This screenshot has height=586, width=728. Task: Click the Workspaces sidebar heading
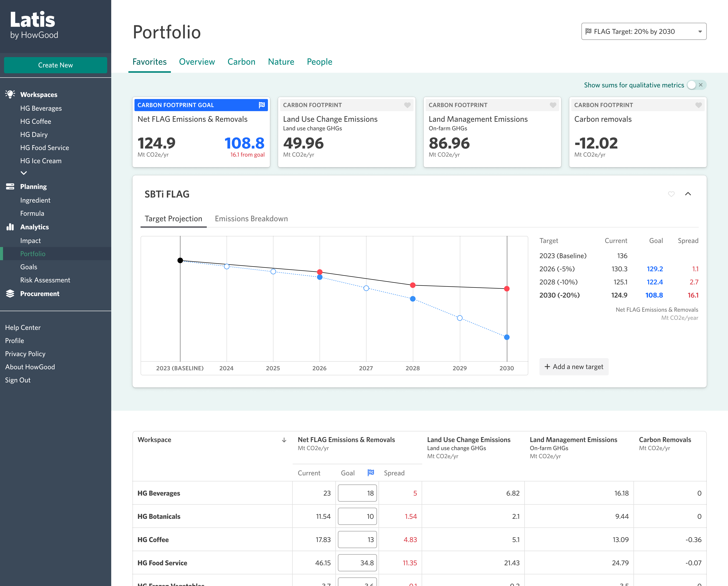39,94
